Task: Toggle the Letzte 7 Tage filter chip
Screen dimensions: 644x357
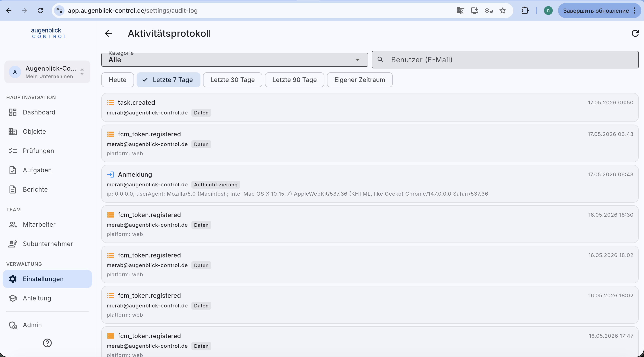Action: pos(168,80)
